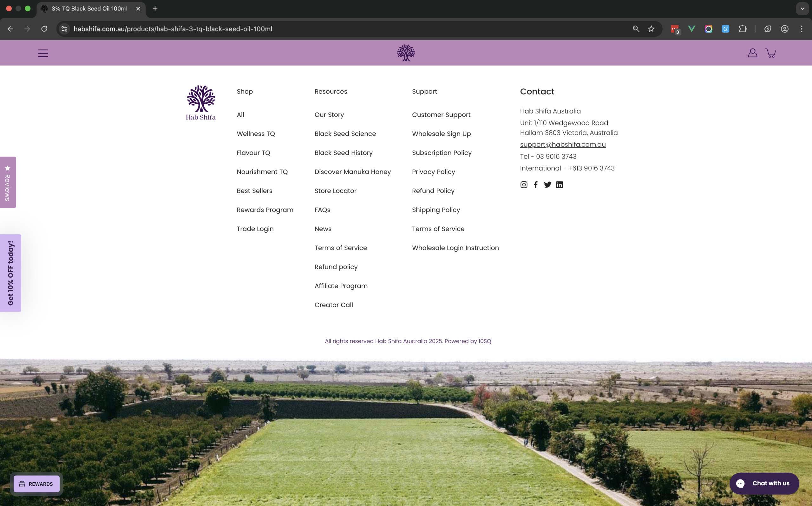Open the LinkedIn social icon
812x506 pixels.
click(559, 185)
